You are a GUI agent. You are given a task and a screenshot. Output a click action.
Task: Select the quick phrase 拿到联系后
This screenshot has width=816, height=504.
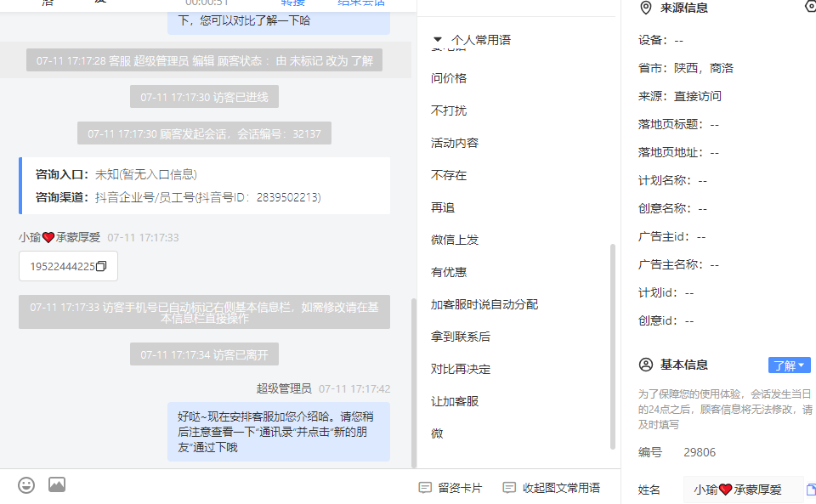(460, 337)
